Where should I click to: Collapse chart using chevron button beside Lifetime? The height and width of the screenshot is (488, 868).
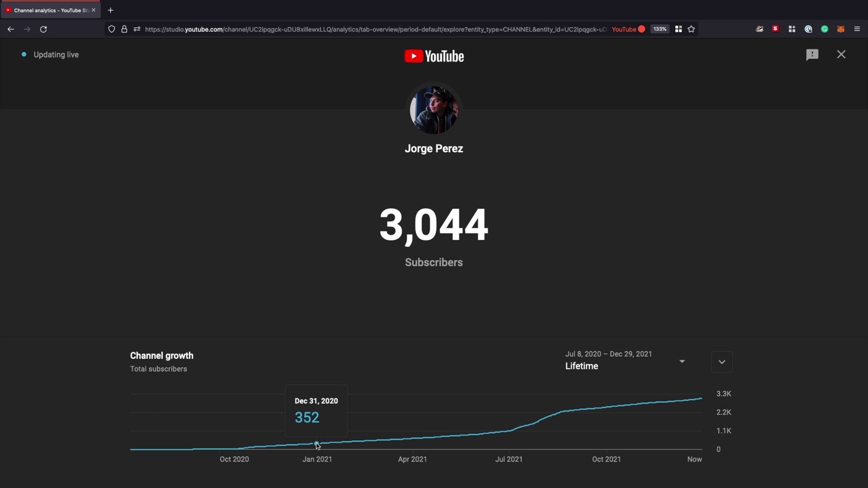click(722, 362)
